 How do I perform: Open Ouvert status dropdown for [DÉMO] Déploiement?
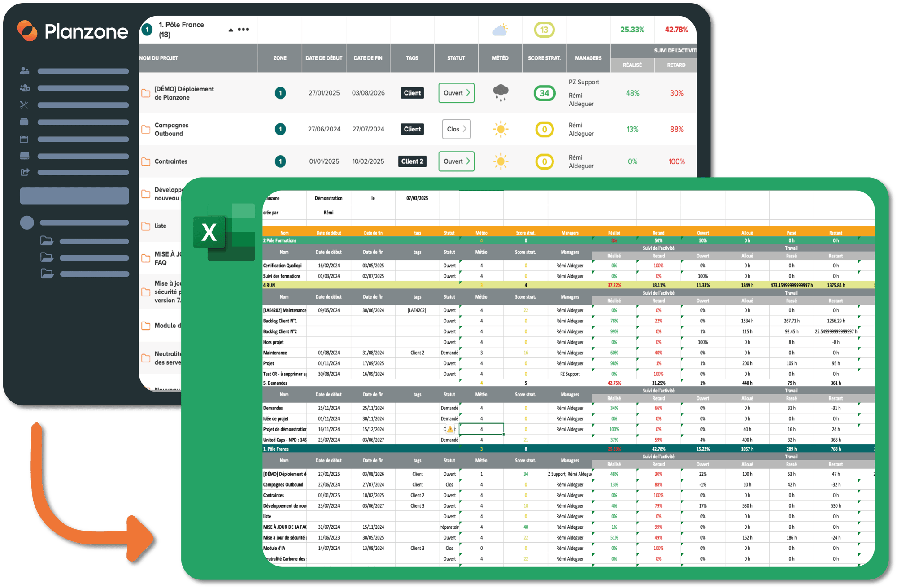(x=456, y=93)
